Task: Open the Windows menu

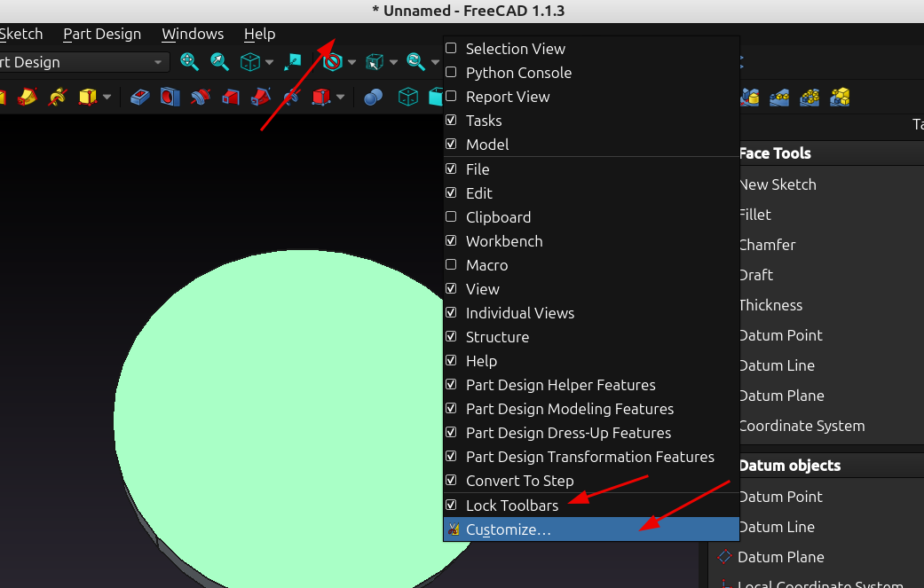Action: [193, 34]
